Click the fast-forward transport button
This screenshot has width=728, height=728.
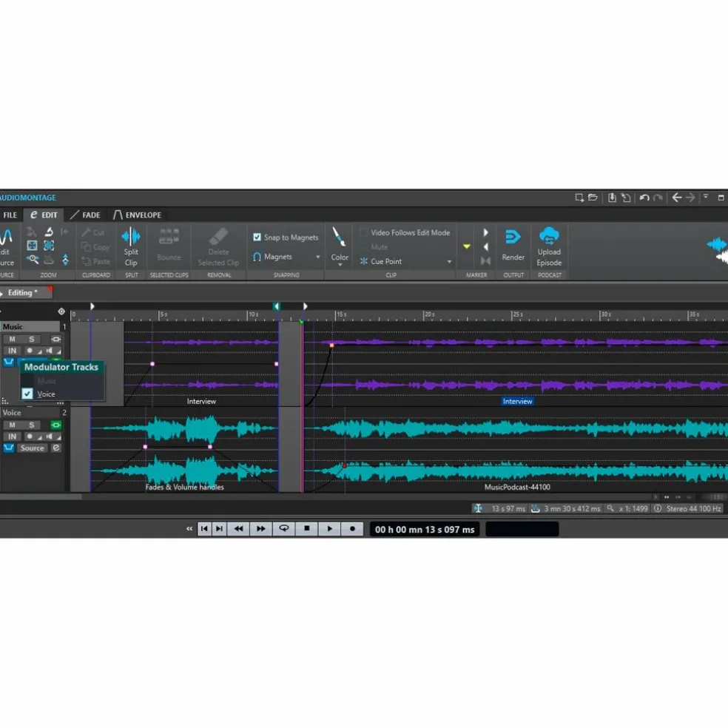pyautogui.click(x=261, y=529)
